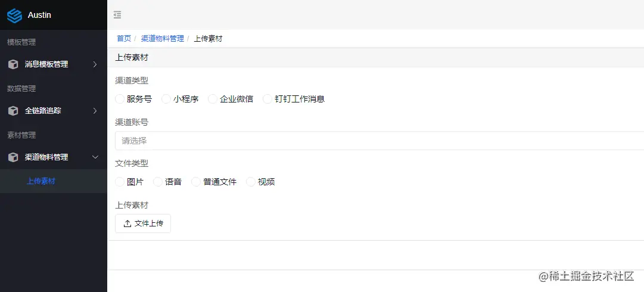Choose 钉钉工作消息 as channel type
Viewport: 644px width, 292px height.
[267, 99]
